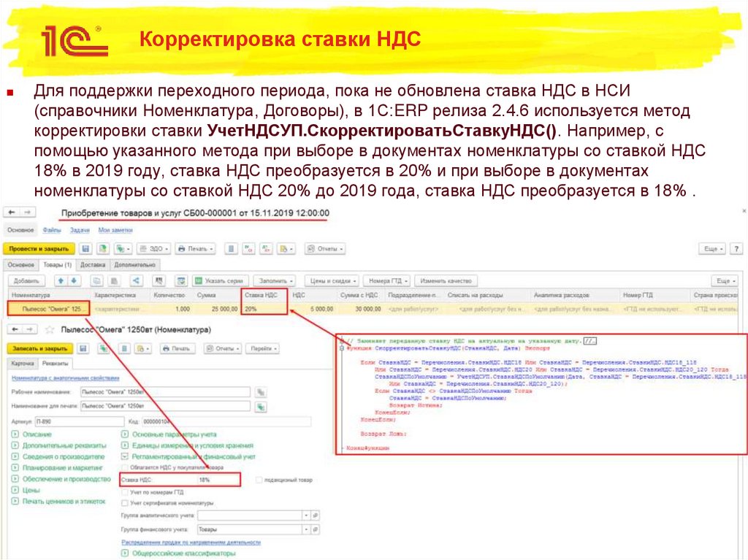Open the ЭДО dropdown button
Viewport: 748px width, 560px height.
[x=154, y=248]
